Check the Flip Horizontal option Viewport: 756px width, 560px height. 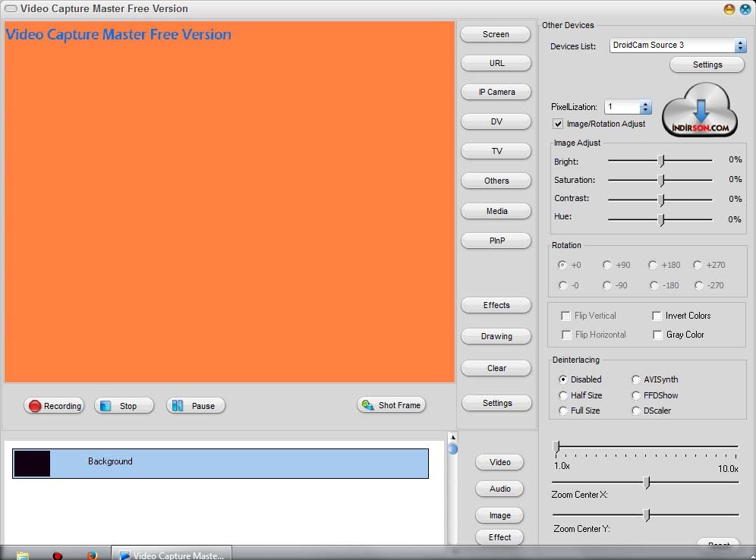point(566,335)
